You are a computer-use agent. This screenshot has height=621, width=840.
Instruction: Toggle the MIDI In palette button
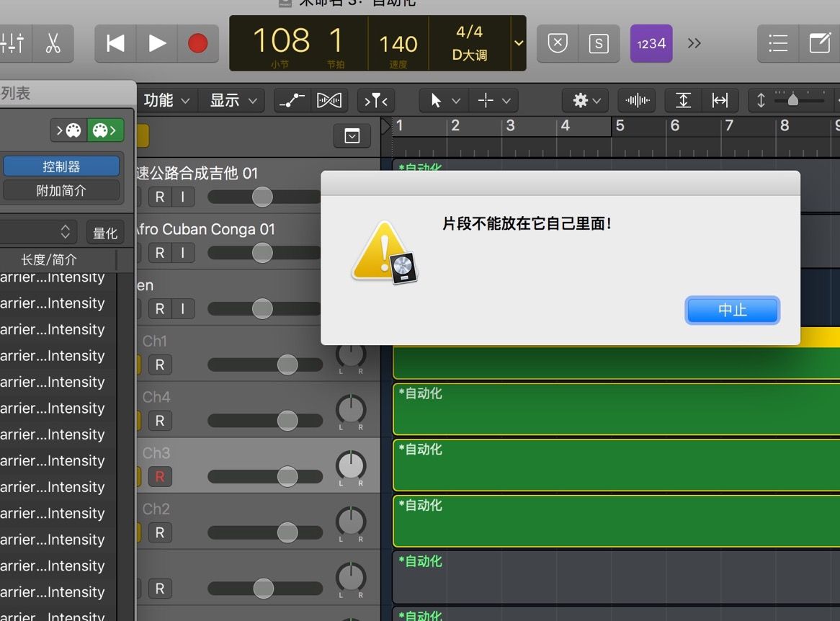tap(69, 130)
